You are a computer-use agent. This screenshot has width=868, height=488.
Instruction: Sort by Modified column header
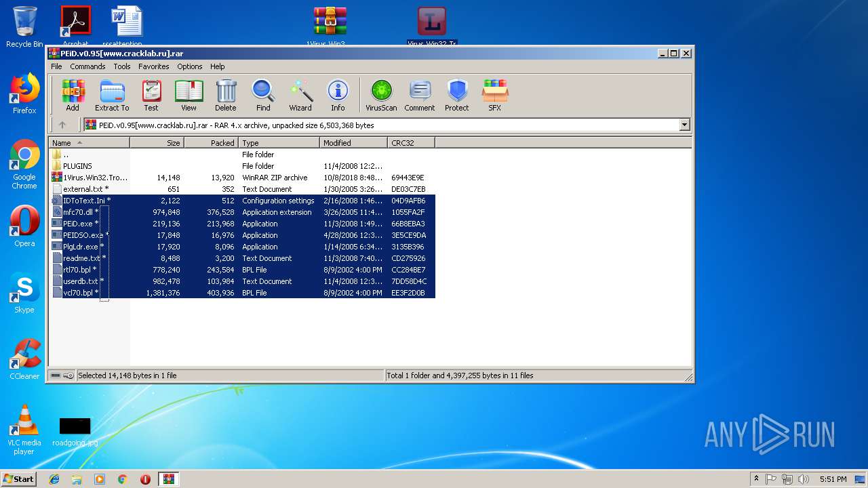pyautogui.click(x=353, y=142)
